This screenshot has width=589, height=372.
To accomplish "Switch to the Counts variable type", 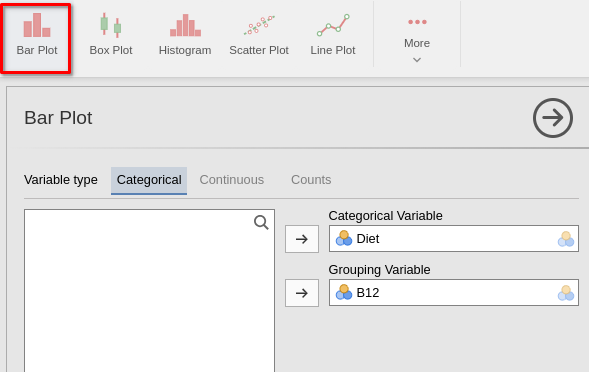I will tap(311, 180).
